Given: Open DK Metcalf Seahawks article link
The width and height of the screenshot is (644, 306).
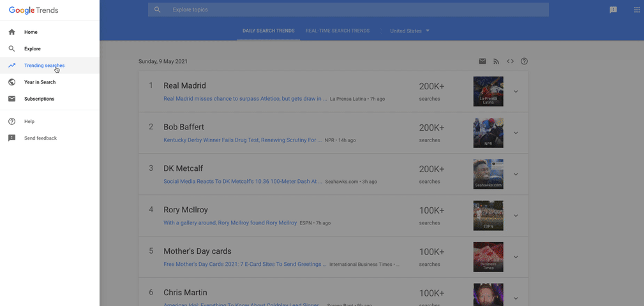Looking at the screenshot, I should 243,182.
